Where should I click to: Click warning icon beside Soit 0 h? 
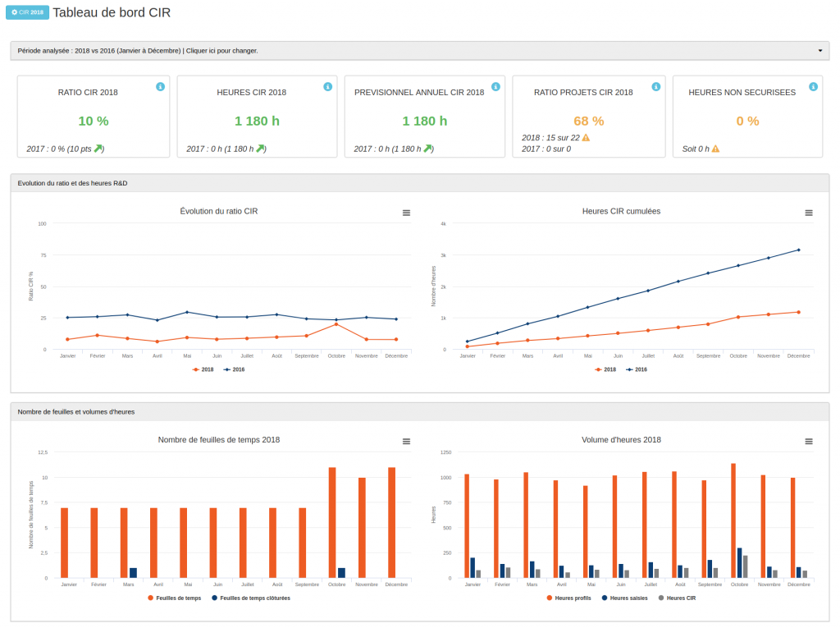coord(715,149)
